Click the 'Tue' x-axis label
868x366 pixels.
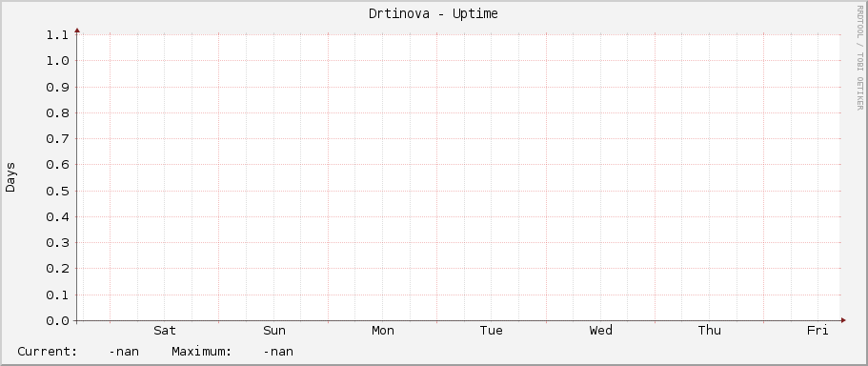coord(492,331)
